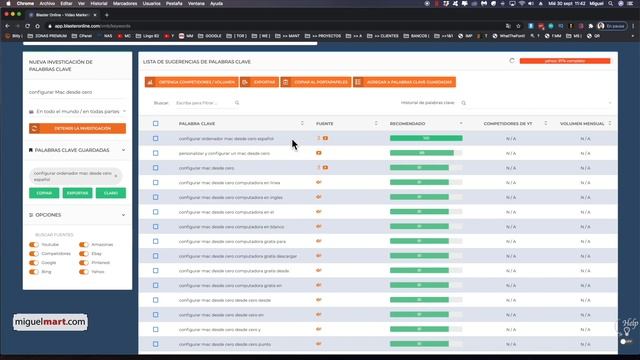This screenshot has width=640, height=360.
Task: Toggle the Youtube source switch
Action: pyautogui.click(x=34, y=244)
